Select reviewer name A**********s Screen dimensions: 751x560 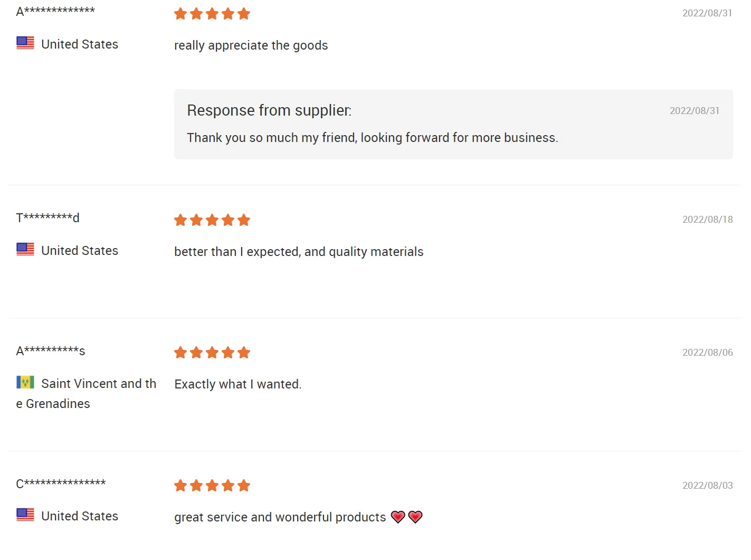point(51,350)
